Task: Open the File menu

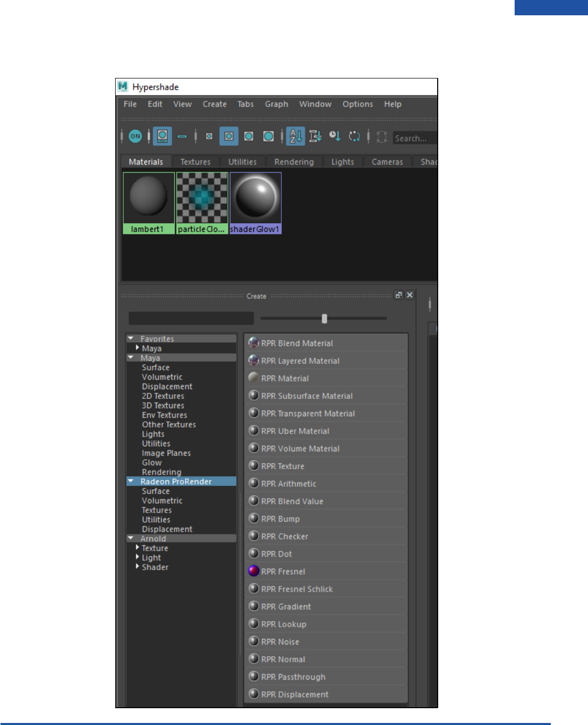Action: click(x=130, y=104)
